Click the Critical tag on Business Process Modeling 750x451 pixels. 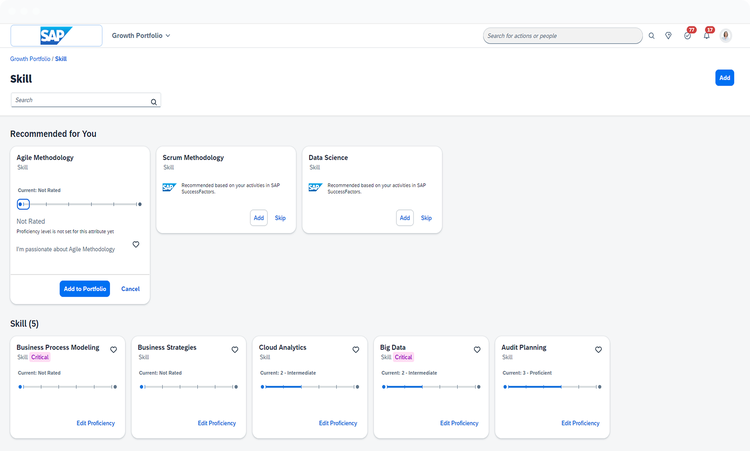(40, 357)
